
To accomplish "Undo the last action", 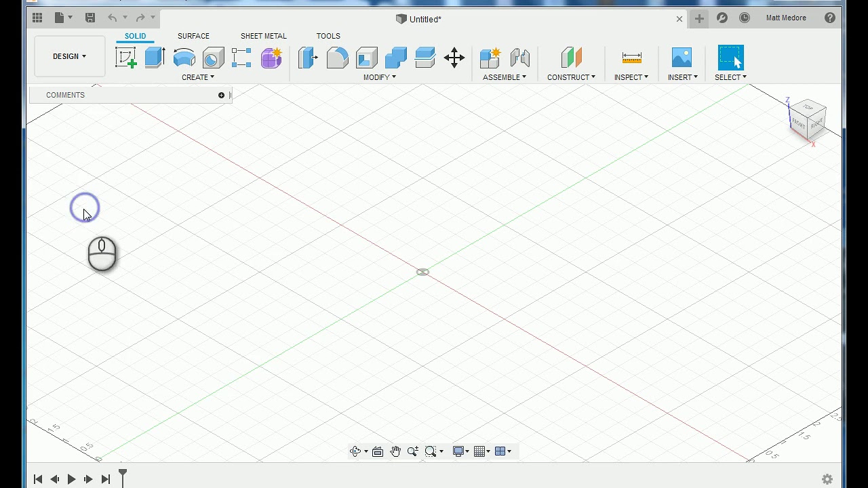I will (113, 18).
